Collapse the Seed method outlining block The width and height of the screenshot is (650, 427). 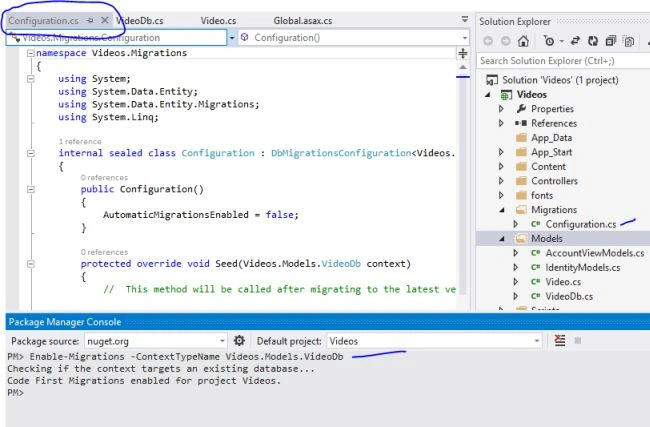30,264
